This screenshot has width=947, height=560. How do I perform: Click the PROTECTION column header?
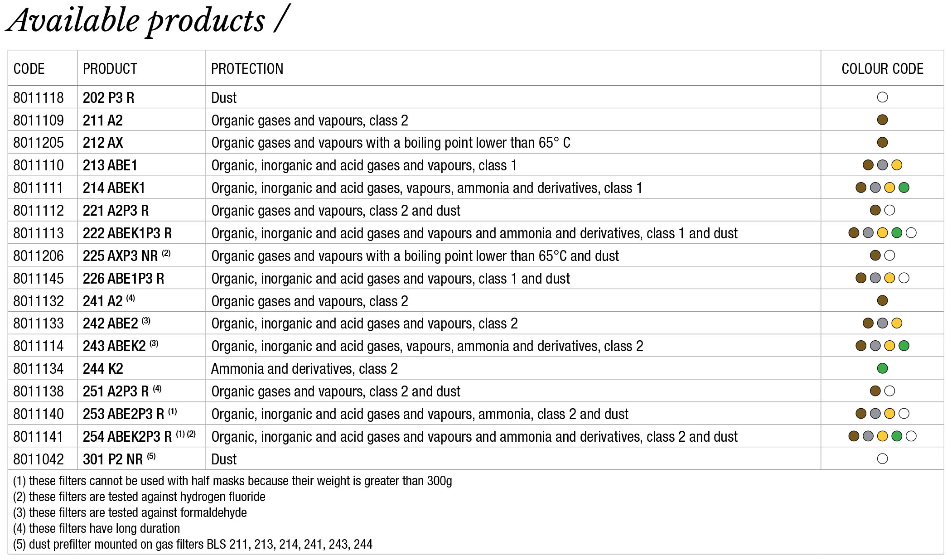tap(247, 69)
